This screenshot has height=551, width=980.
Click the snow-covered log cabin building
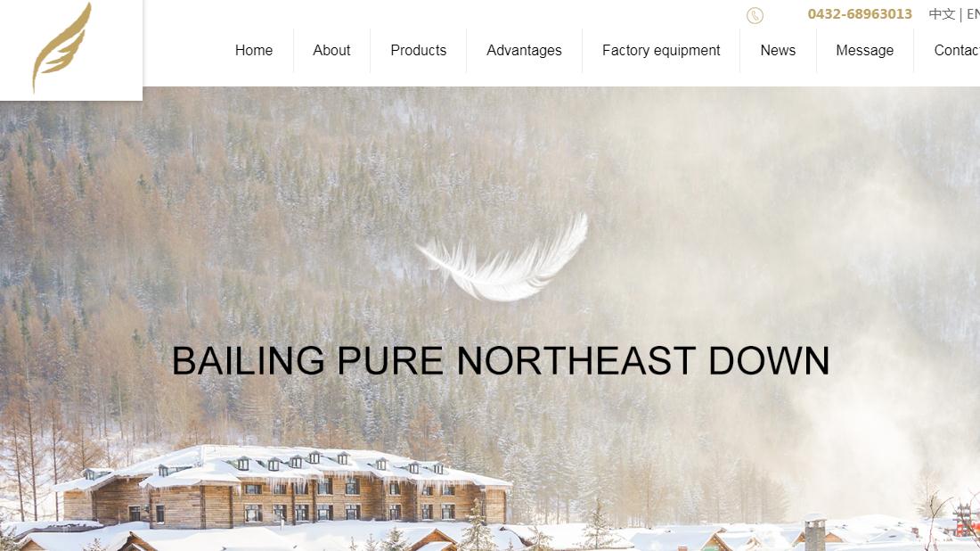tap(282, 485)
